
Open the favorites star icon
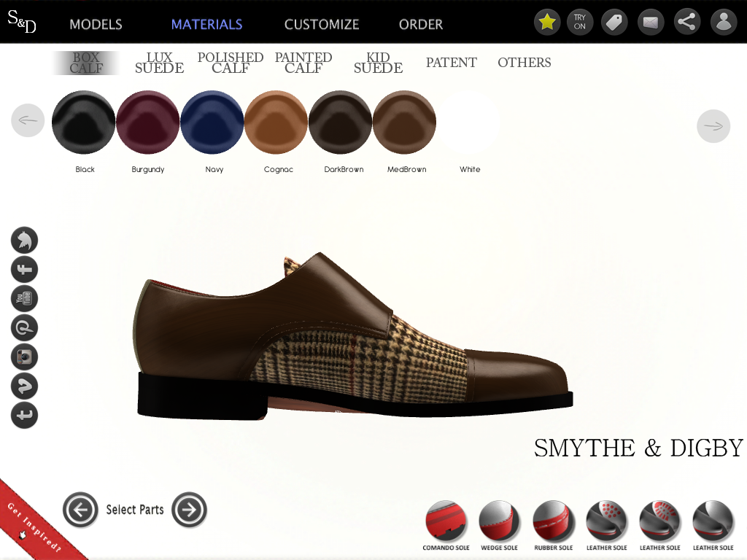547,22
